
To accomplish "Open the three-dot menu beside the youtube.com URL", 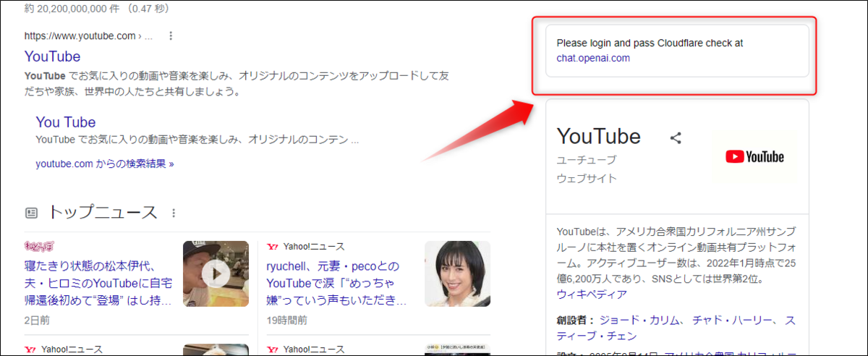I will click(171, 35).
